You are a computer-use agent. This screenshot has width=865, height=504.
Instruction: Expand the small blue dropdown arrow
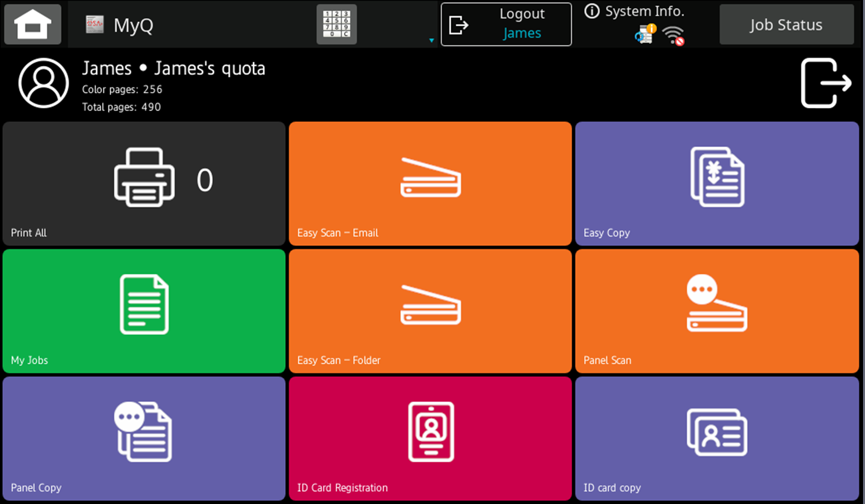coord(431,40)
